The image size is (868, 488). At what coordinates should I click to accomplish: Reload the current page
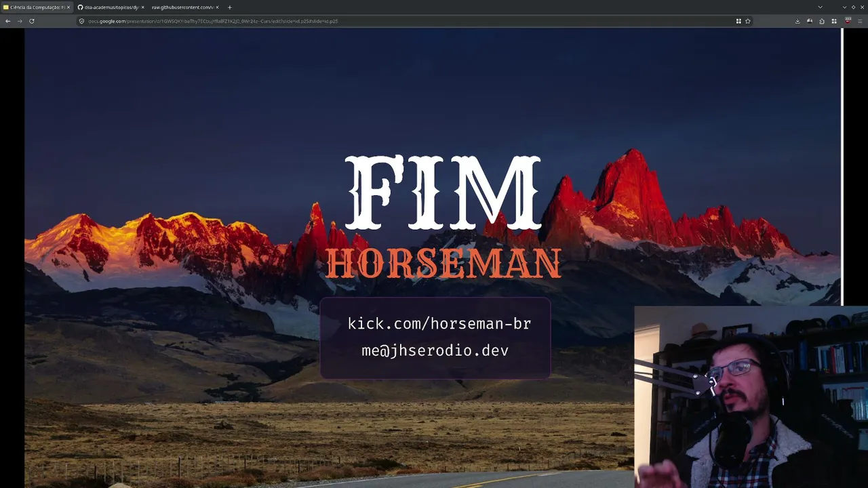coord(32,21)
